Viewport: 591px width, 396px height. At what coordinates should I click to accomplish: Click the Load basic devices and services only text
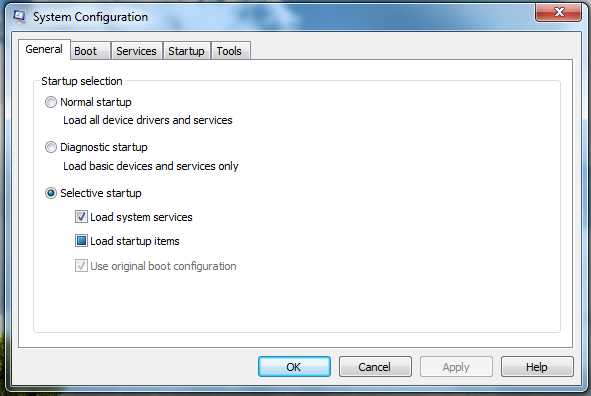pyautogui.click(x=151, y=166)
